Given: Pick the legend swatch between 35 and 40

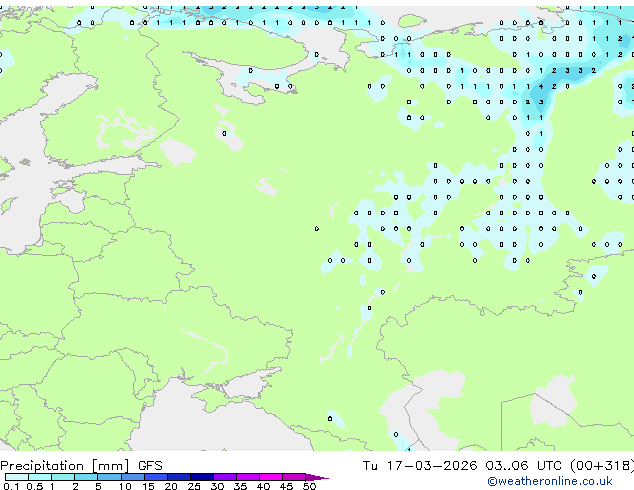Looking at the screenshot, I should (x=247, y=477).
